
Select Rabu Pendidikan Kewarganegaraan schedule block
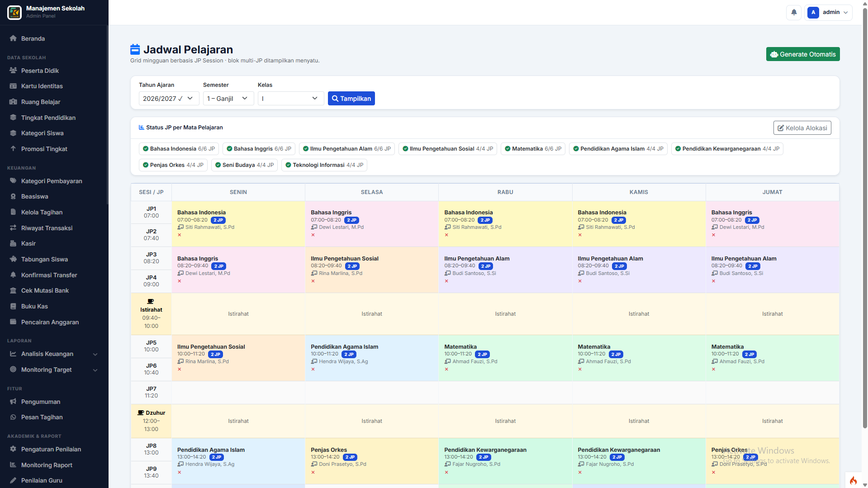coord(505,461)
